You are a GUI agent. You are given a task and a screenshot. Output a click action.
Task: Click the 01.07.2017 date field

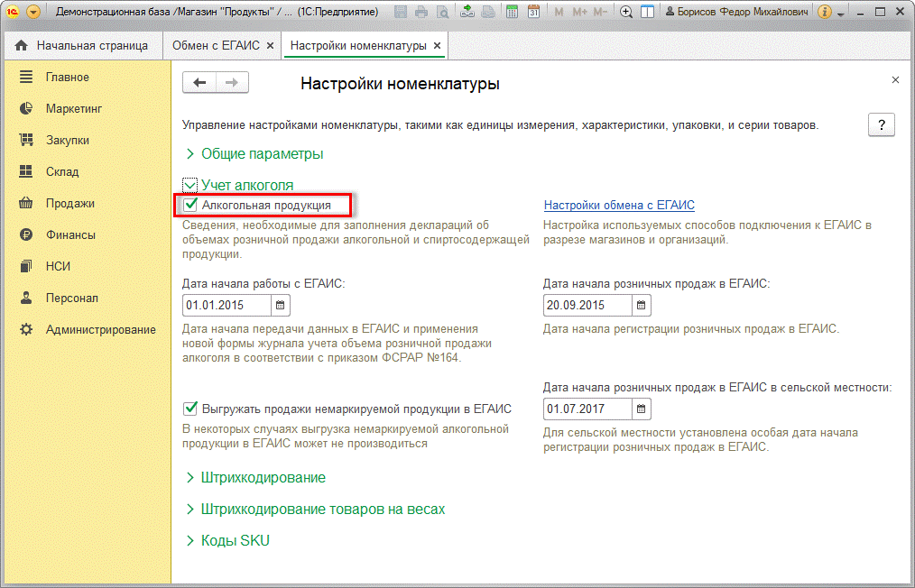point(587,409)
